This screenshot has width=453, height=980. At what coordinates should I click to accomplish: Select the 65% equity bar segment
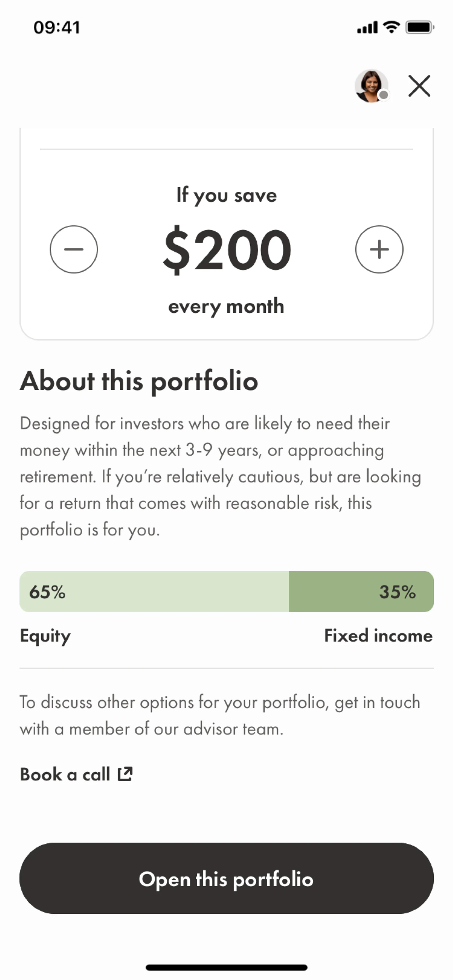point(154,591)
